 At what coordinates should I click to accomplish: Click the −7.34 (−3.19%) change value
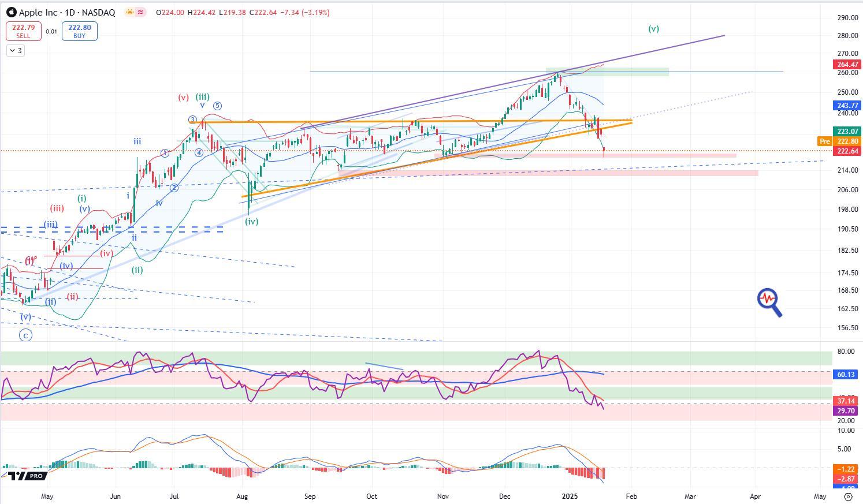(x=304, y=12)
